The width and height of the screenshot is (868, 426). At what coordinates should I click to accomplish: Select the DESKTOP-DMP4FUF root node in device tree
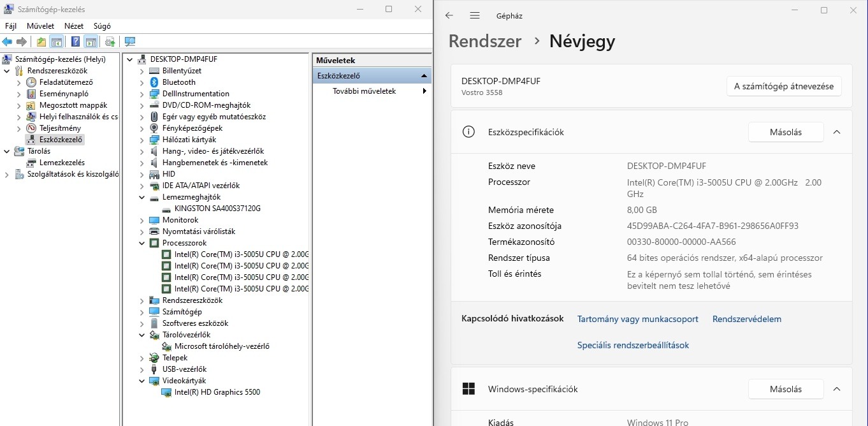pyautogui.click(x=184, y=59)
